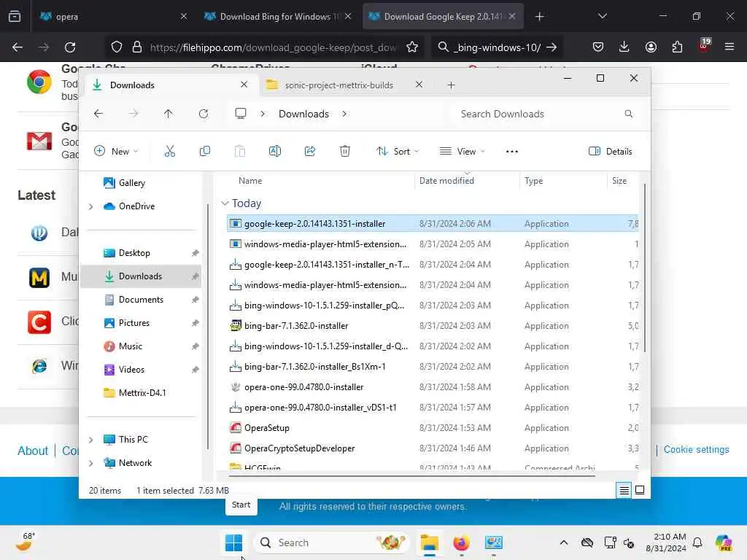Open Documents in the navigation pane
Image resolution: width=747 pixels, height=560 pixels.
141,300
